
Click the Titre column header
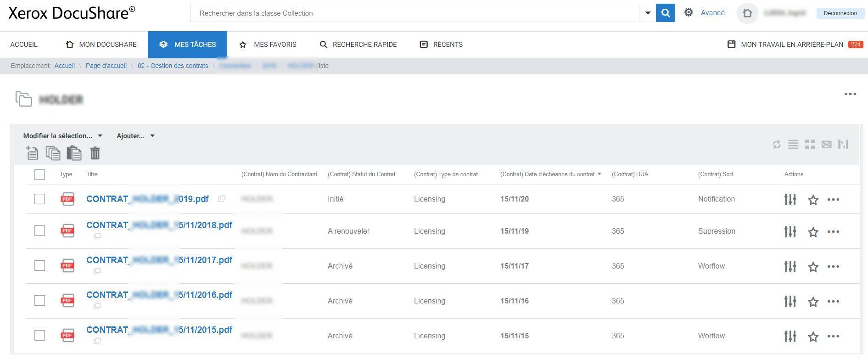(x=92, y=174)
